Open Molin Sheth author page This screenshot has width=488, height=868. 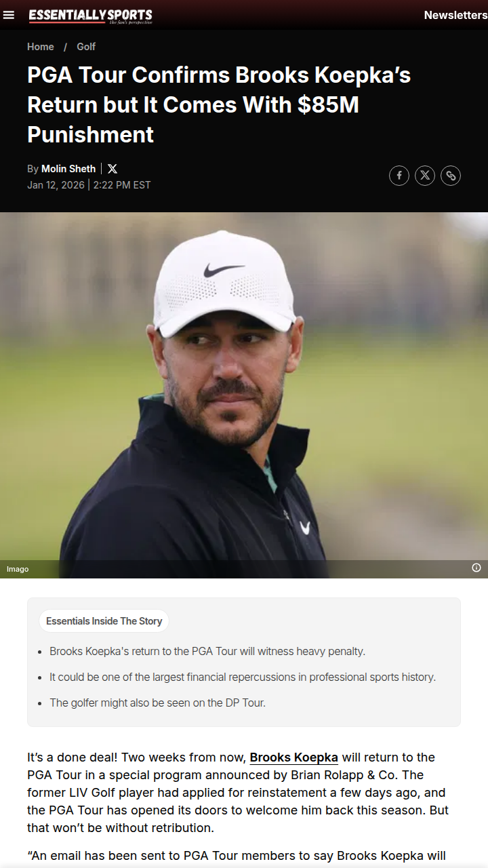[68, 169]
